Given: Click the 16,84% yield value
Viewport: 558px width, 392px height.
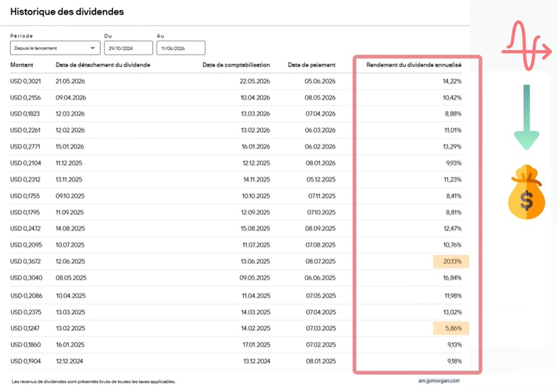Looking at the screenshot, I should pyautogui.click(x=452, y=278).
